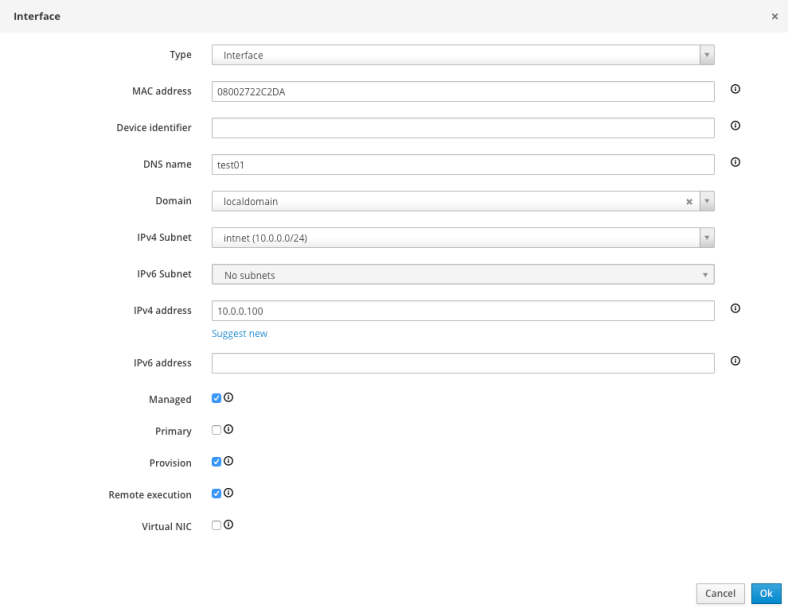The height and width of the screenshot is (608, 788).
Task: Expand the IPv6 Subnet dropdown
Action: pos(704,274)
